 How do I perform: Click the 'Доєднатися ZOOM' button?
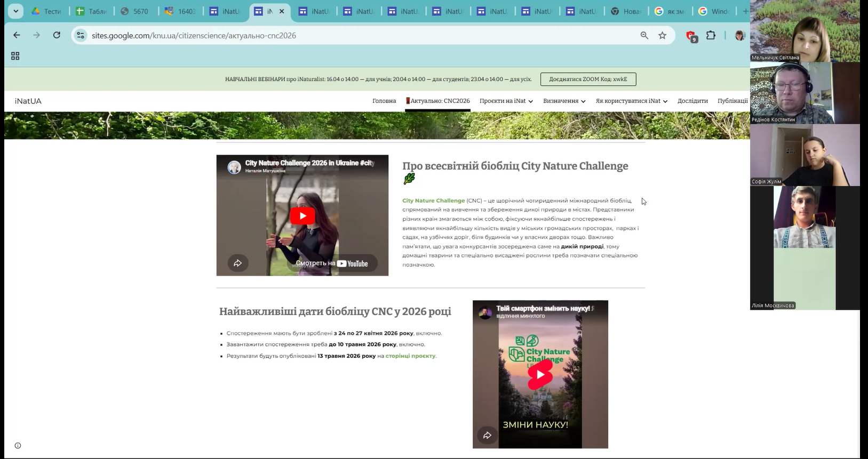(588, 79)
